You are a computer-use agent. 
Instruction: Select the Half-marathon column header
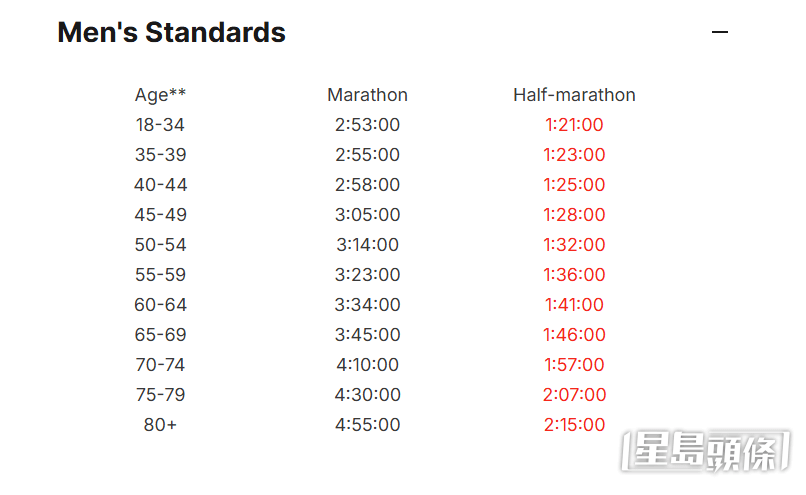[x=574, y=95]
